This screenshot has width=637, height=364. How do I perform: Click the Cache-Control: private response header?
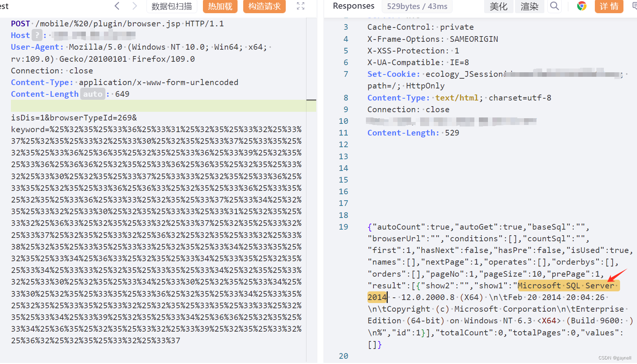pos(421,27)
